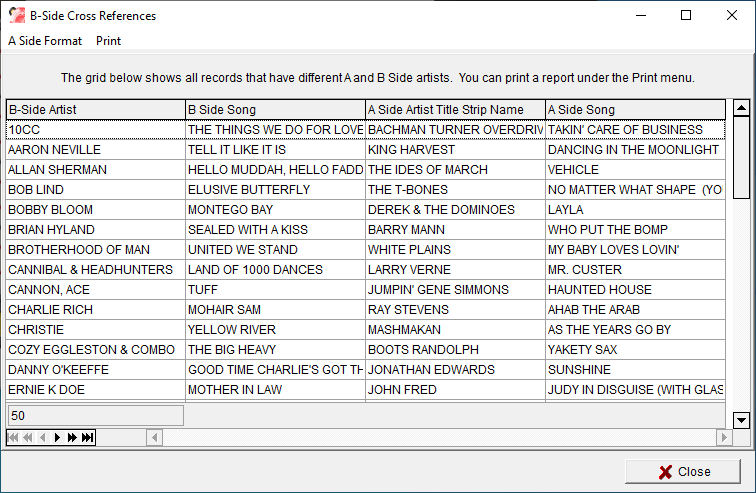Click the HAUNTED HOUSE song cell
Screen dimensions: 756x493
coord(635,290)
